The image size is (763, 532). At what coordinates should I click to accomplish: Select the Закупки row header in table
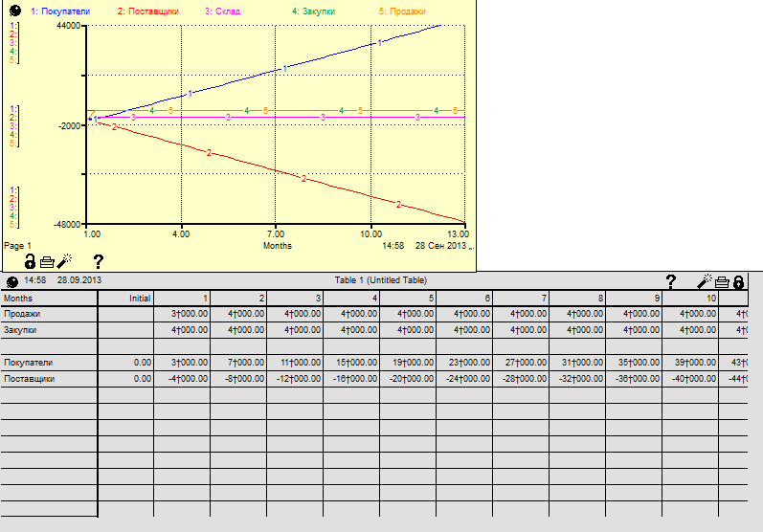pos(21,329)
